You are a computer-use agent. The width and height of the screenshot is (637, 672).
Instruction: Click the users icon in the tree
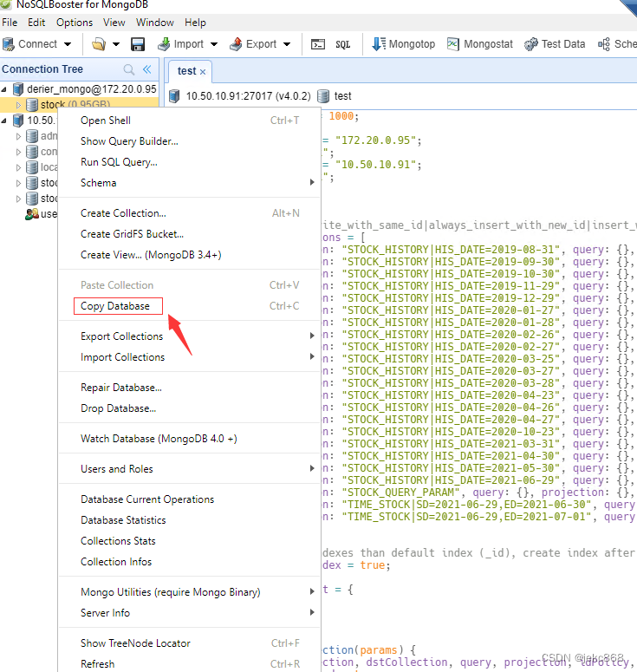(32, 214)
